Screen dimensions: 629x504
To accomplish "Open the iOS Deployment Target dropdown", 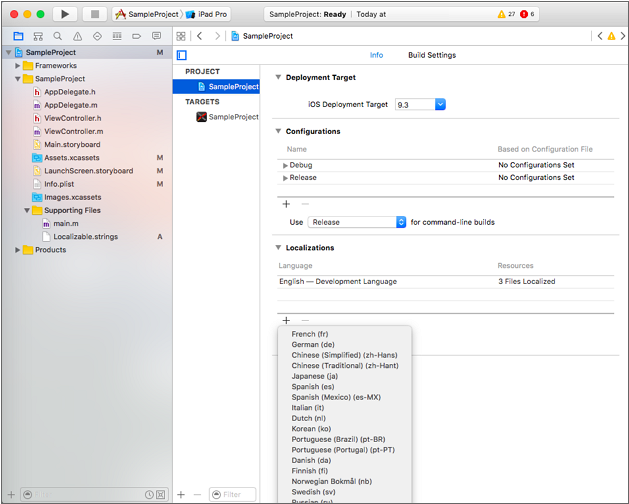I will pos(440,104).
